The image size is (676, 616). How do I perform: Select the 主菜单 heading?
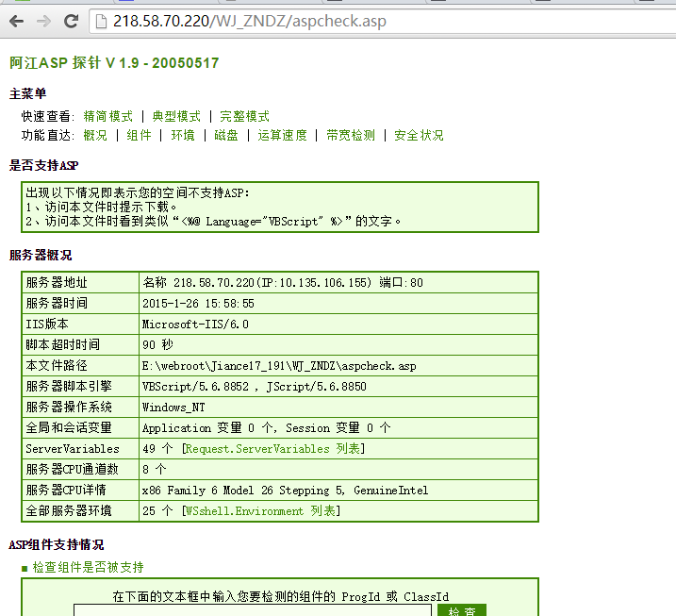(x=27, y=93)
